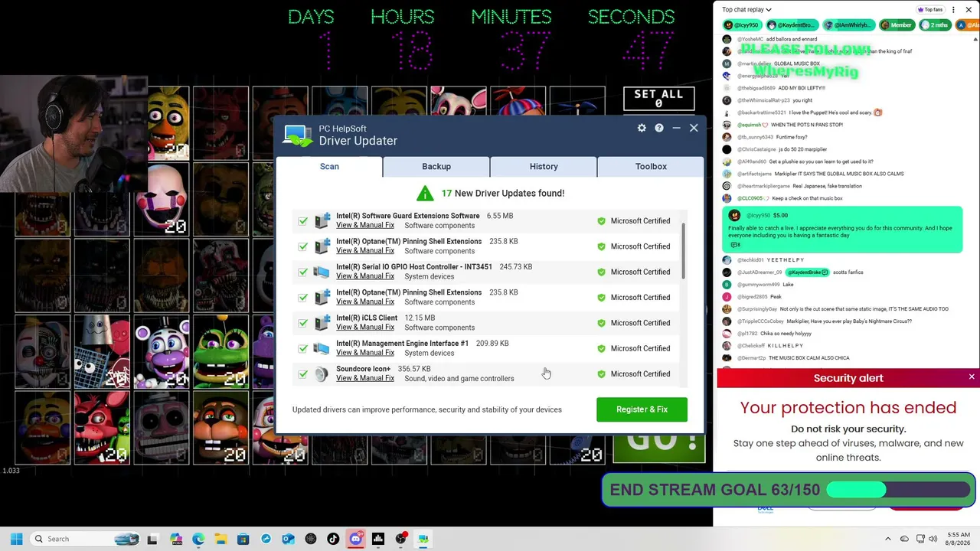The height and width of the screenshot is (551, 980).
Task: Click the green warning triangle icon
Action: pos(425,194)
